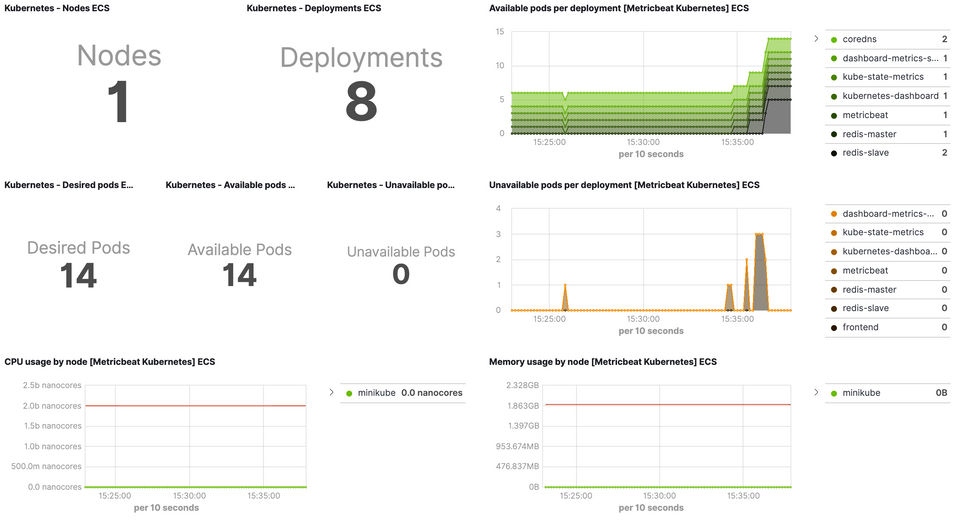
Task: Select kube-state-metrics label in Unavailable pods legend
Action: pos(883,233)
